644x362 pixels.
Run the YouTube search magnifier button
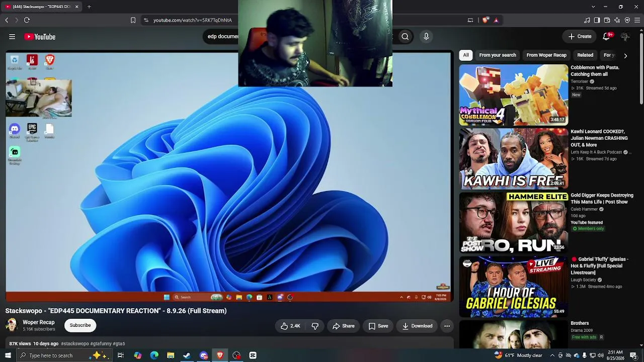pos(405,36)
